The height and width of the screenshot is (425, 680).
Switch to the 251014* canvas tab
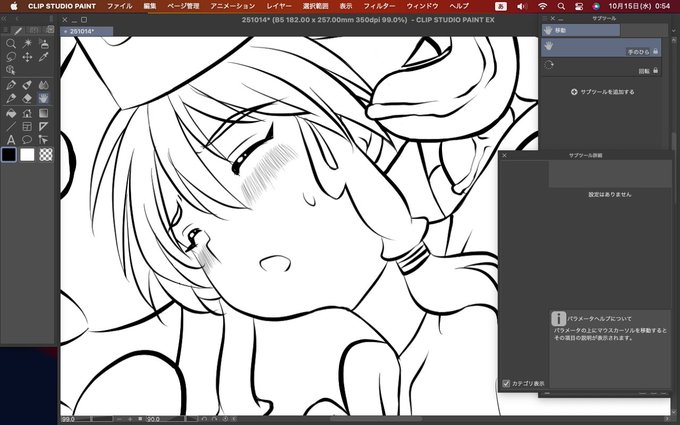(87, 31)
